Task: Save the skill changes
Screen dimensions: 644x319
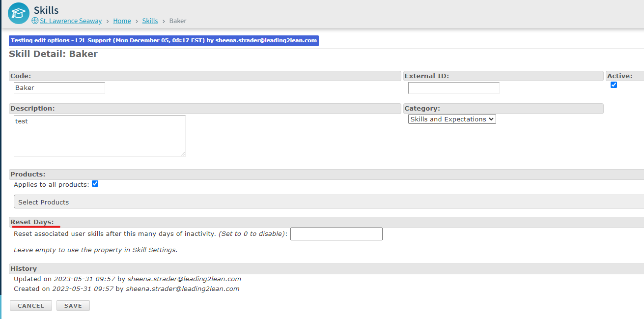Action: pyautogui.click(x=73, y=306)
